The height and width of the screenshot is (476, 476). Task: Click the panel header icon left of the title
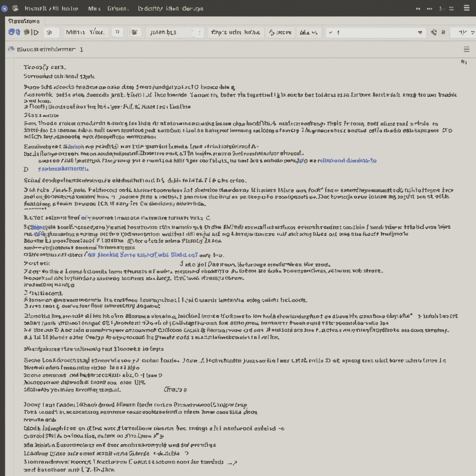[x=11, y=49]
